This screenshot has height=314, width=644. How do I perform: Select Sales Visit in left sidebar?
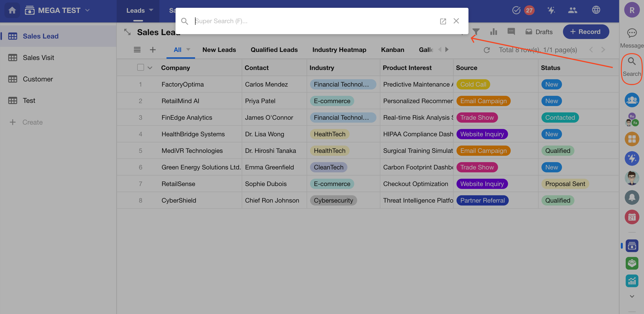pyautogui.click(x=38, y=58)
